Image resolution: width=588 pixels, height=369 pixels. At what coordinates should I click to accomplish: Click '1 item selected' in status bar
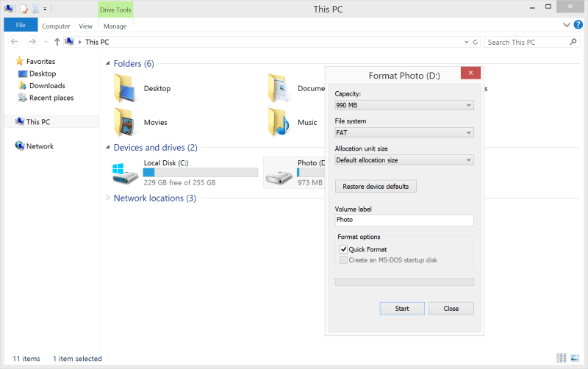(x=77, y=359)
